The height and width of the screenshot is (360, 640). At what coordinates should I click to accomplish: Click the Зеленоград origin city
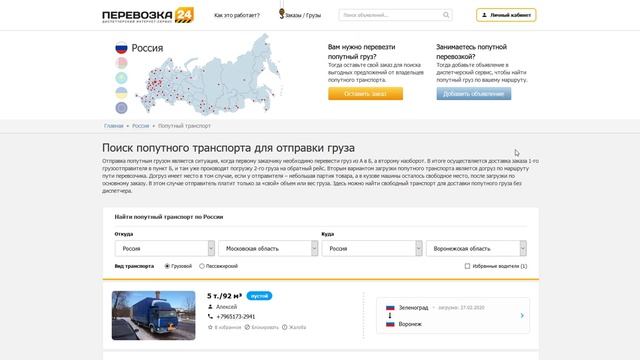click(x=413, y=307)
